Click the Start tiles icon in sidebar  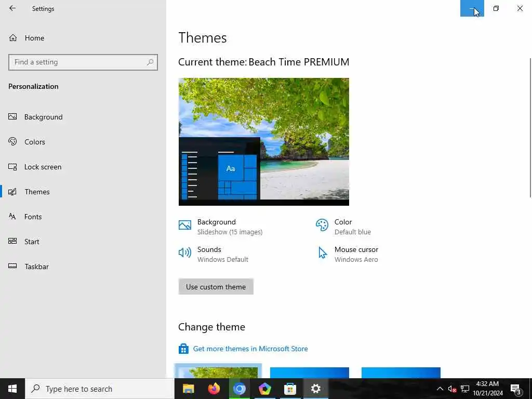point(12,241)
